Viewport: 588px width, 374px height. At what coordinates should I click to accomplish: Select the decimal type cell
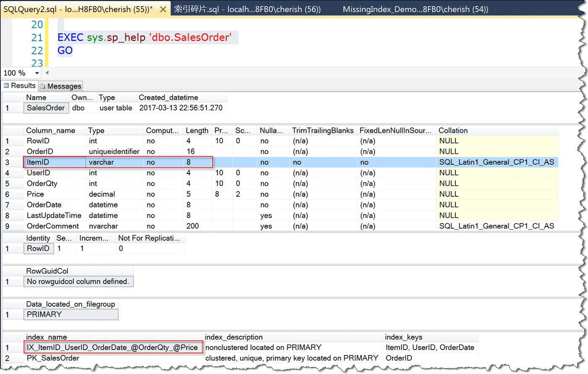115,194
